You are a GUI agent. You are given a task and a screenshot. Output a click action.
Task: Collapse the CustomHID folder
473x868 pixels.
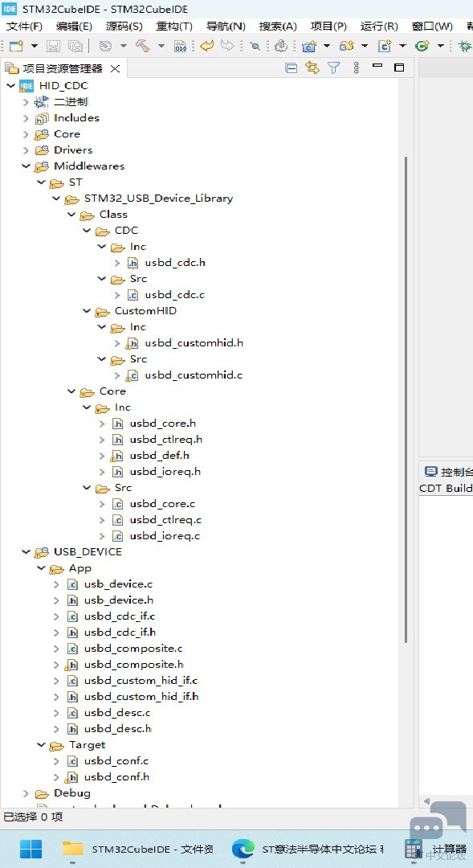coord(86,311)
